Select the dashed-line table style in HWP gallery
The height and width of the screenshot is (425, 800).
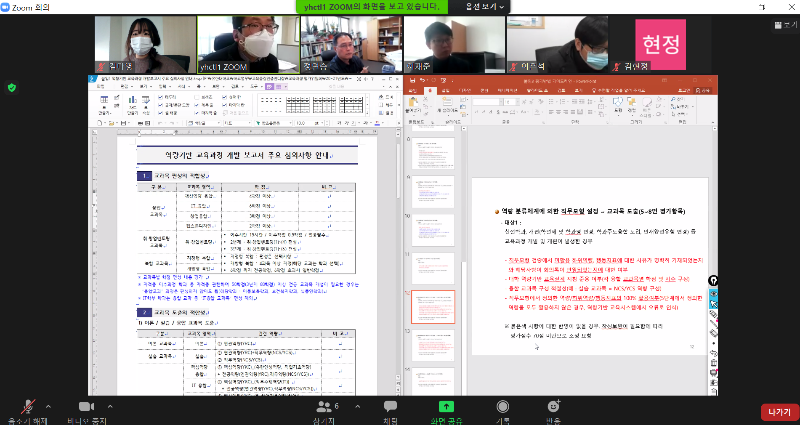point(270,105)
